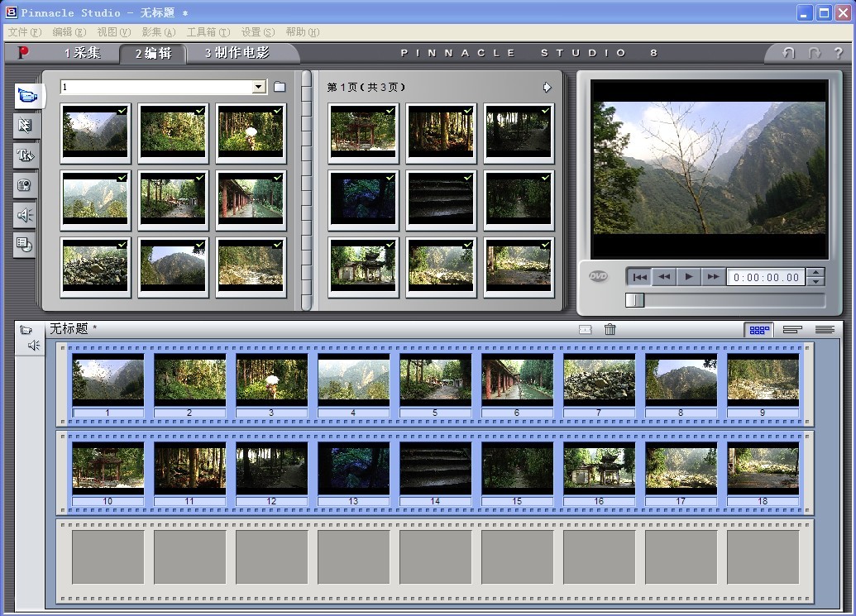Select storyboard clip number 13

353,469
